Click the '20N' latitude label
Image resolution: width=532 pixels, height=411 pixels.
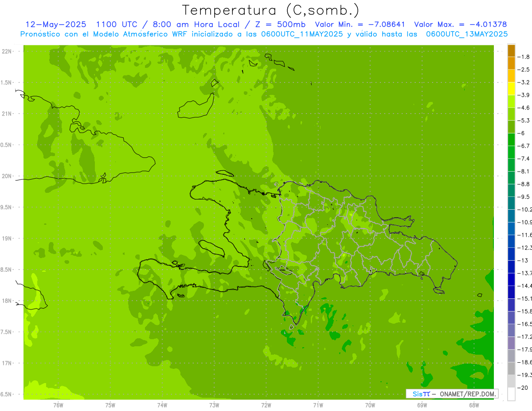[8, 176]
